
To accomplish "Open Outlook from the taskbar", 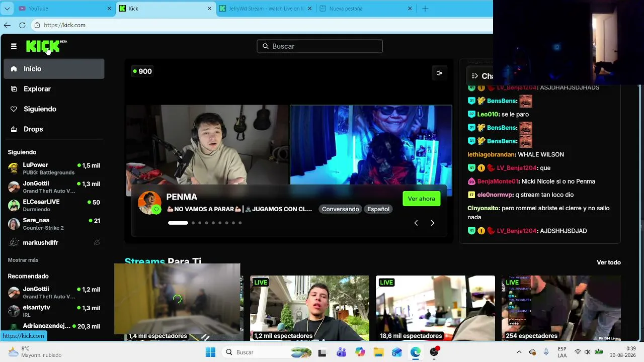I will click(x=396, y=352).
